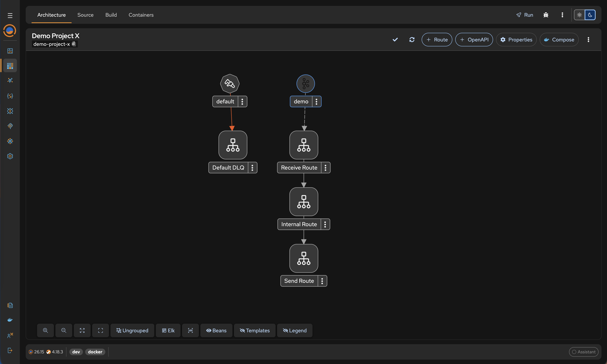This screenshot has height=364, width=607.
Task: Toggle Templates visibility
Action: (x=255, y=330)
